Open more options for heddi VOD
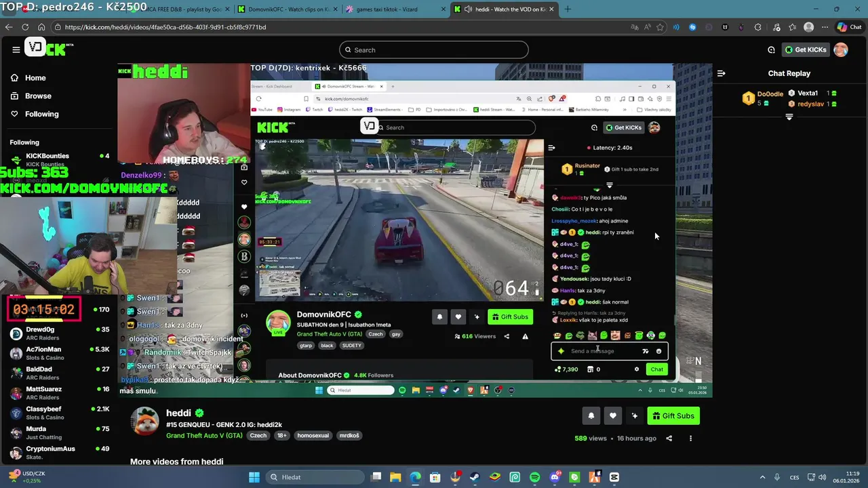Viewport: 868px width, 488px height. point(690,439)
